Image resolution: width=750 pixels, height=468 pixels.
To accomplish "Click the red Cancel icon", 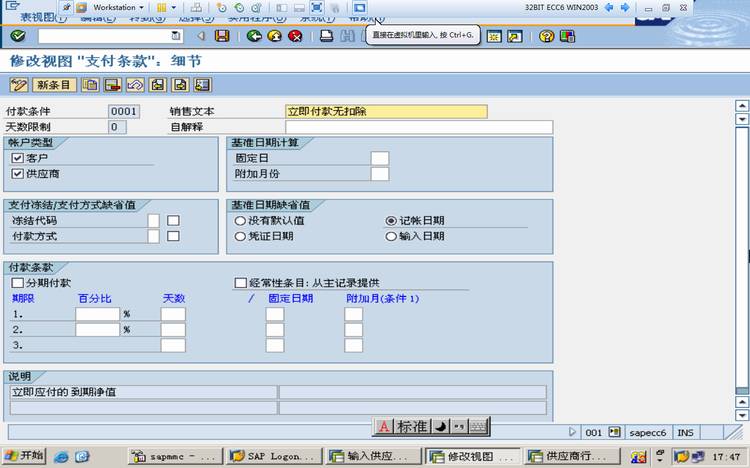I will click(295, 36).
